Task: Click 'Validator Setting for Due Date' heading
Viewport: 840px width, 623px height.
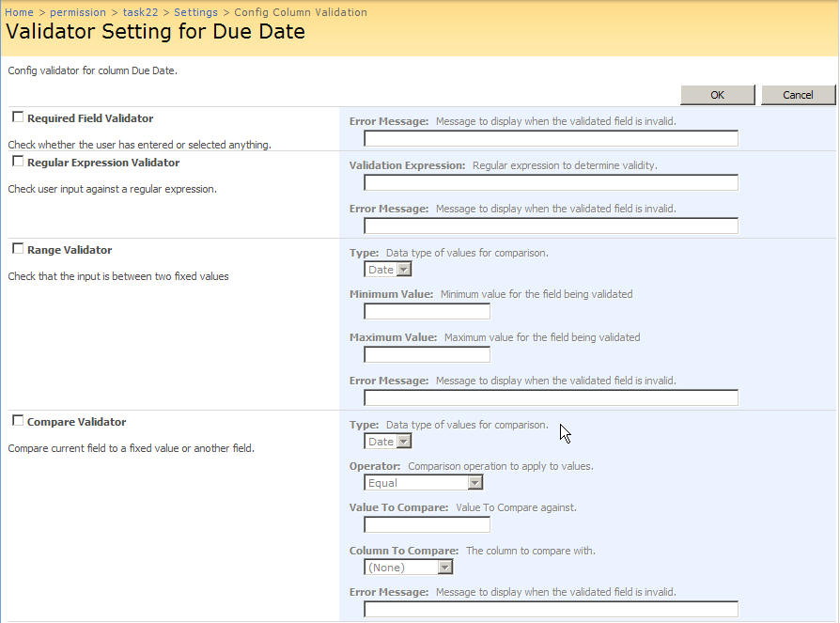Action: (155, 32)
